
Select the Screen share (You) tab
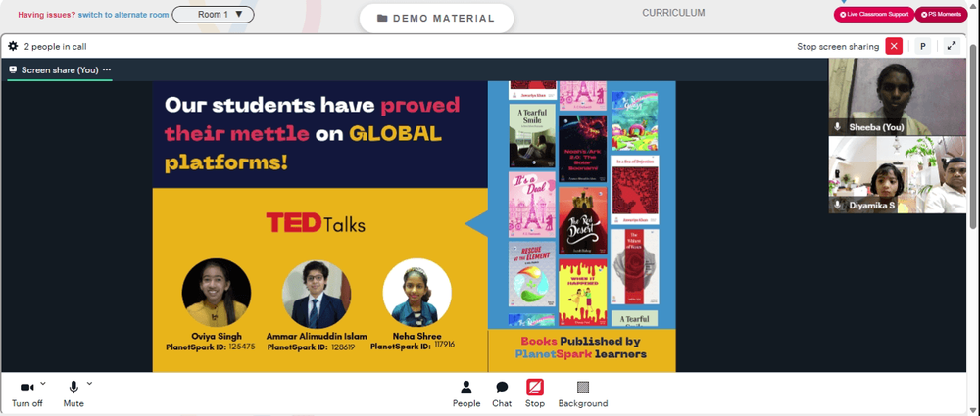(60, 69)
